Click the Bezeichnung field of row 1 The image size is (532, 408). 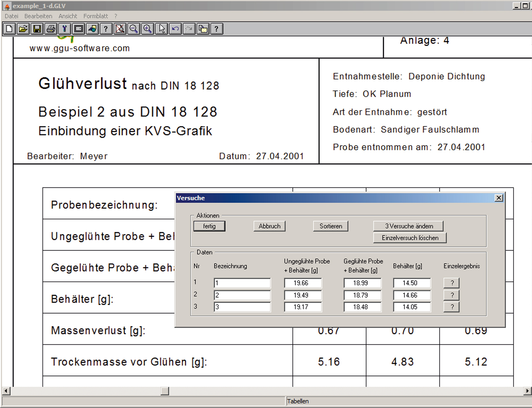pyautogui.click(x=242, y=283)
